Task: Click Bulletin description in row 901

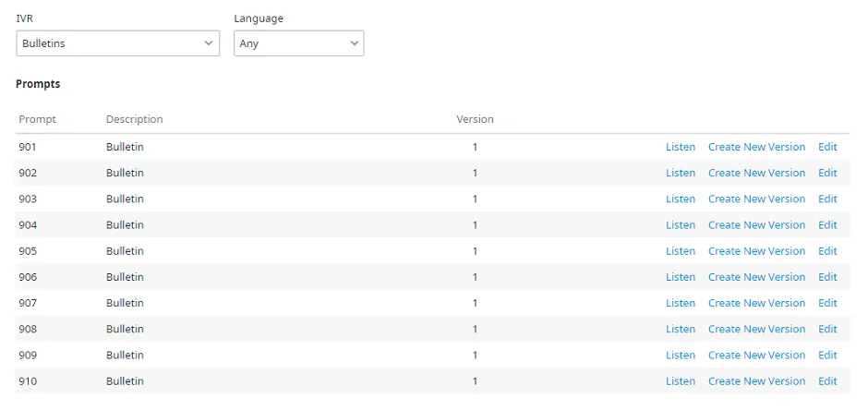Action: click(125, 147)
